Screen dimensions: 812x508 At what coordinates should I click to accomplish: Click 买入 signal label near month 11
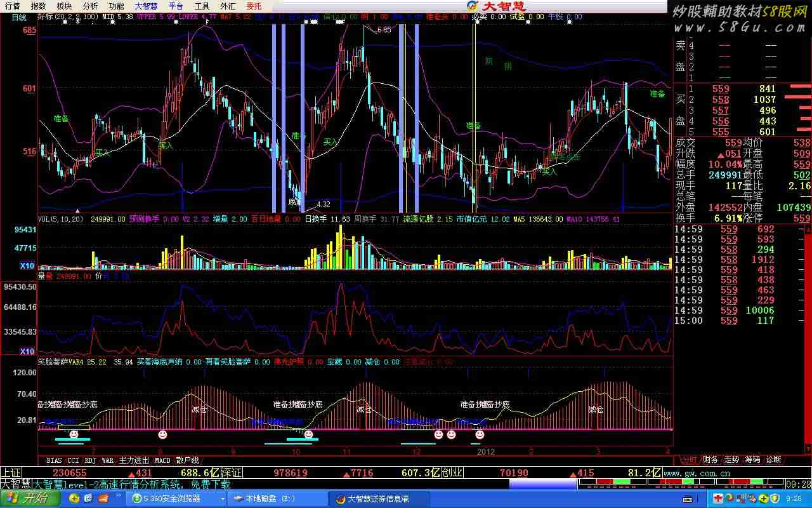point(331,142)
